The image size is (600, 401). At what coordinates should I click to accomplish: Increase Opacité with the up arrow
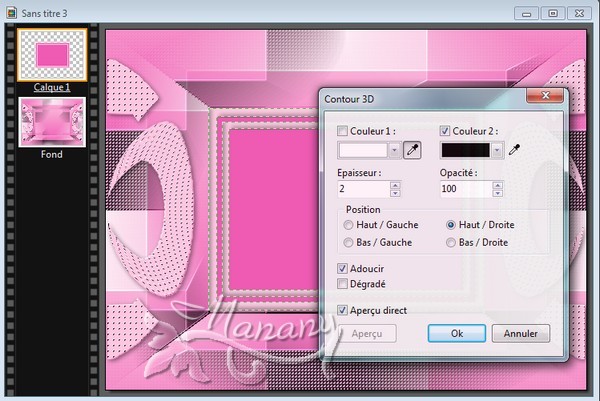pos(497,185)
